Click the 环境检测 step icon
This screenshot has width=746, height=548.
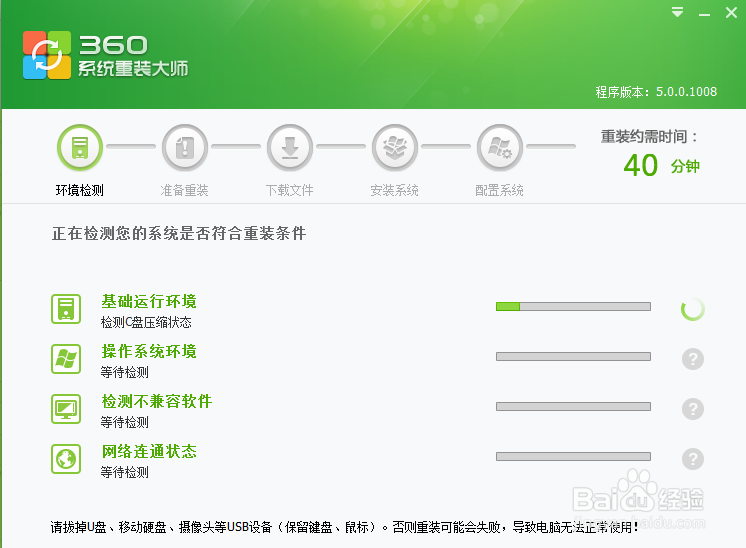coord(80,148)
